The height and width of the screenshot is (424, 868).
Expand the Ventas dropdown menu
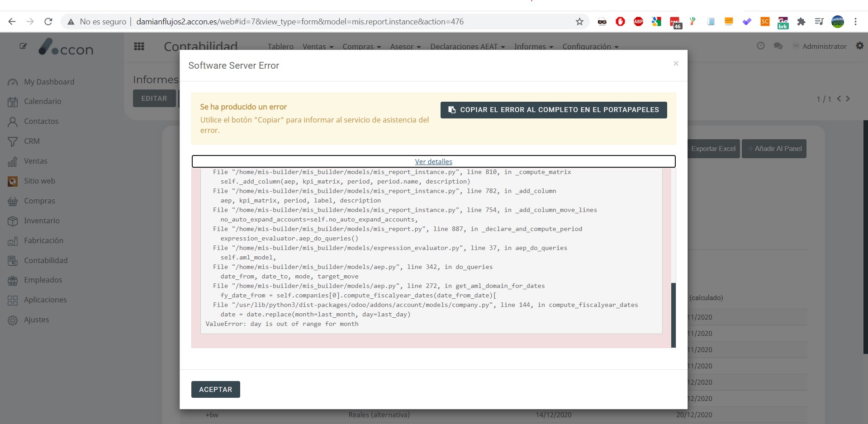(318, 47)
